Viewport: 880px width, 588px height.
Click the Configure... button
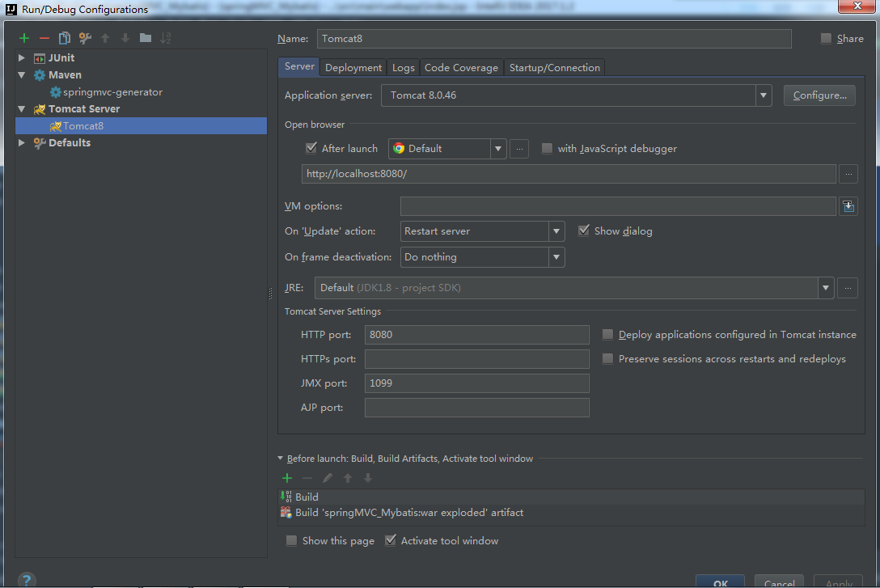(819, 95)
